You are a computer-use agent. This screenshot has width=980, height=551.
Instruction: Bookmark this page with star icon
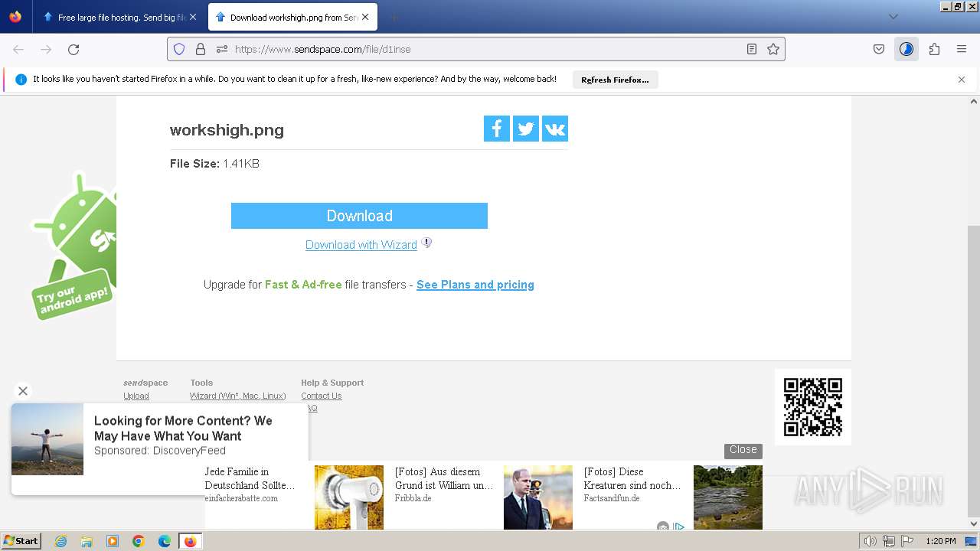point(773,49)
